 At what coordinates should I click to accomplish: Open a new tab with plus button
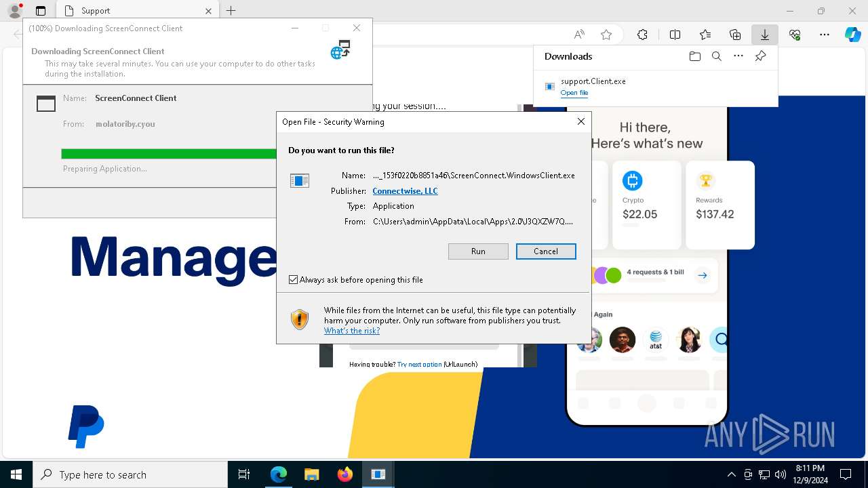231,11
